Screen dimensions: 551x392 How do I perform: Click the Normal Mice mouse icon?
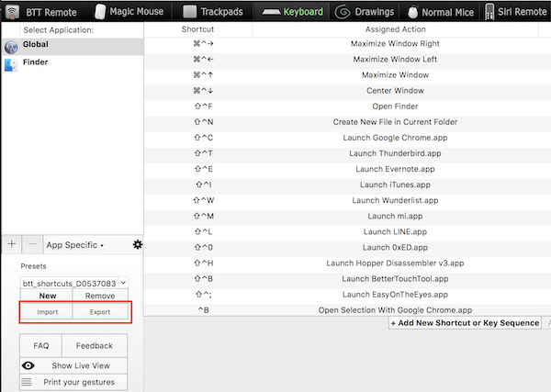click(413, 12)
